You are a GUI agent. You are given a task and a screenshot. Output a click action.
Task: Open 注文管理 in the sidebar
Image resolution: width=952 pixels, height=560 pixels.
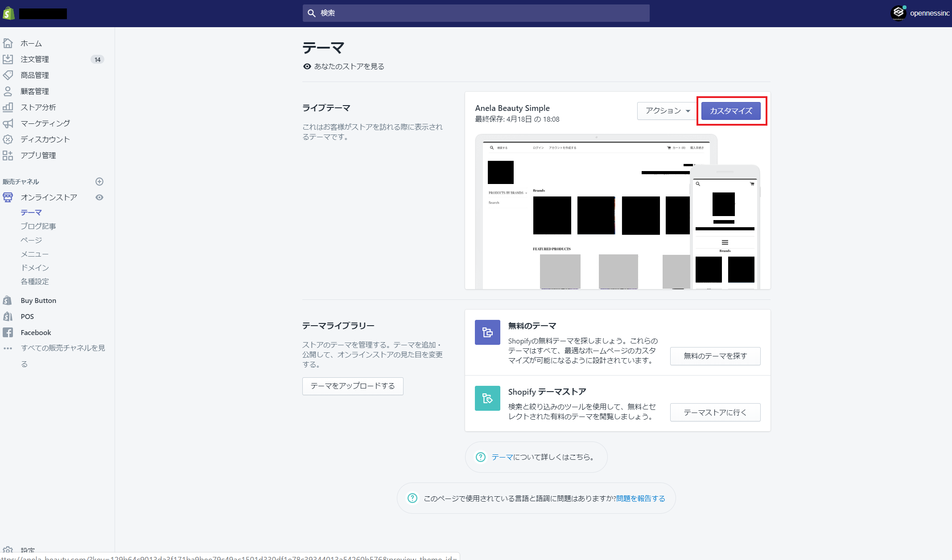click(35, 59)
